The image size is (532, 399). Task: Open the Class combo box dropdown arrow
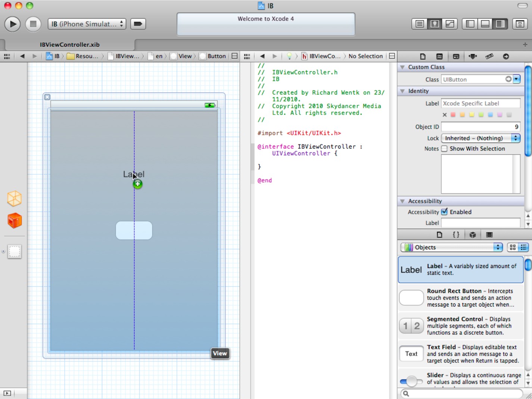(517, 79)
